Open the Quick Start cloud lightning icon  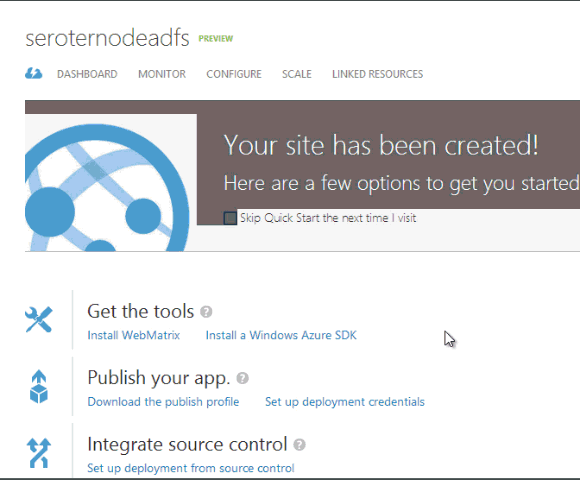[34, 74]
